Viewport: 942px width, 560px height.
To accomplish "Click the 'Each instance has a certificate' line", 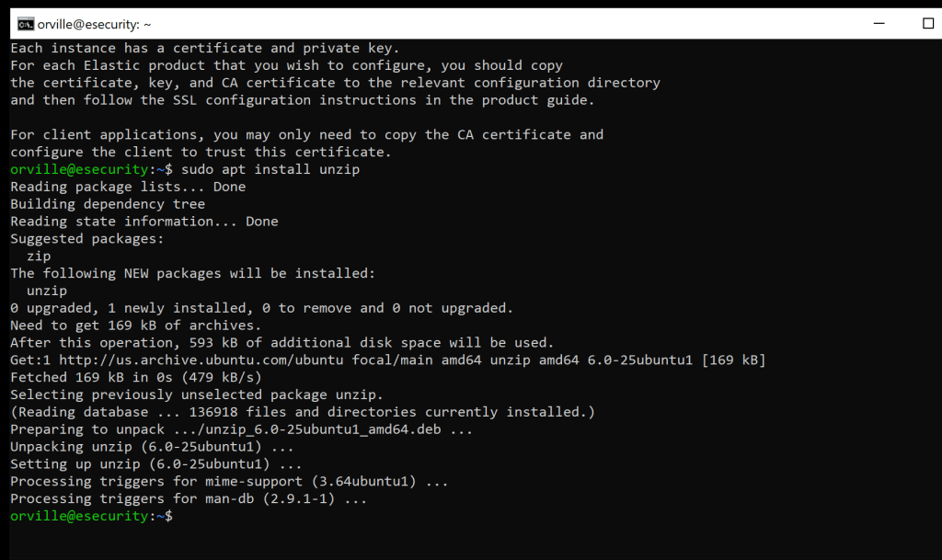I will click(205, 48).
